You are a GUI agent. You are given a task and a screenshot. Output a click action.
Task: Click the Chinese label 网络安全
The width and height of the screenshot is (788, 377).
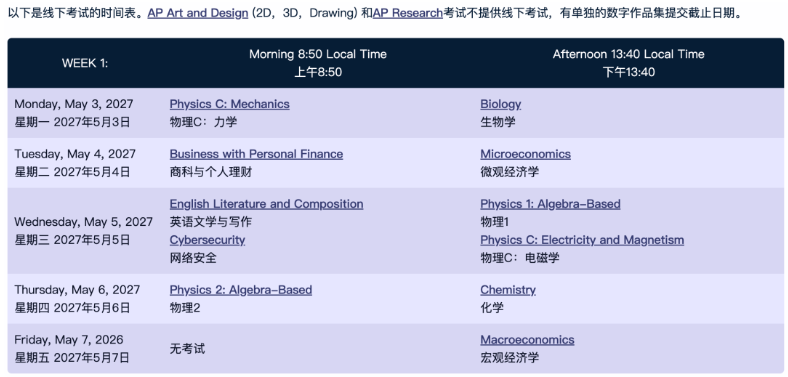tap(193, 258)
